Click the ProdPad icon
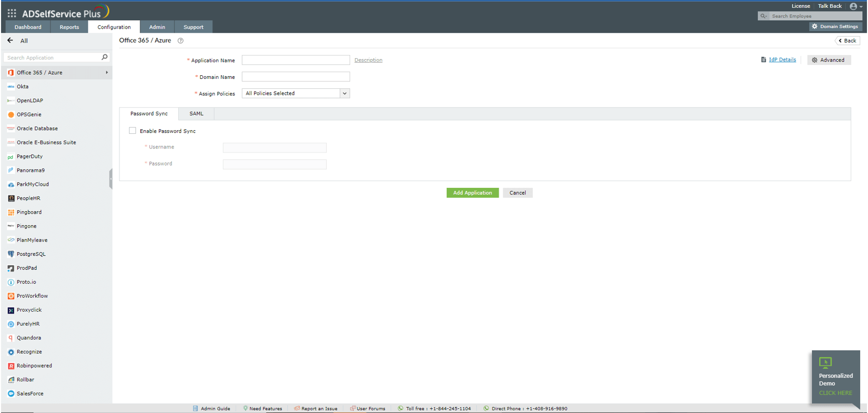 11,268
